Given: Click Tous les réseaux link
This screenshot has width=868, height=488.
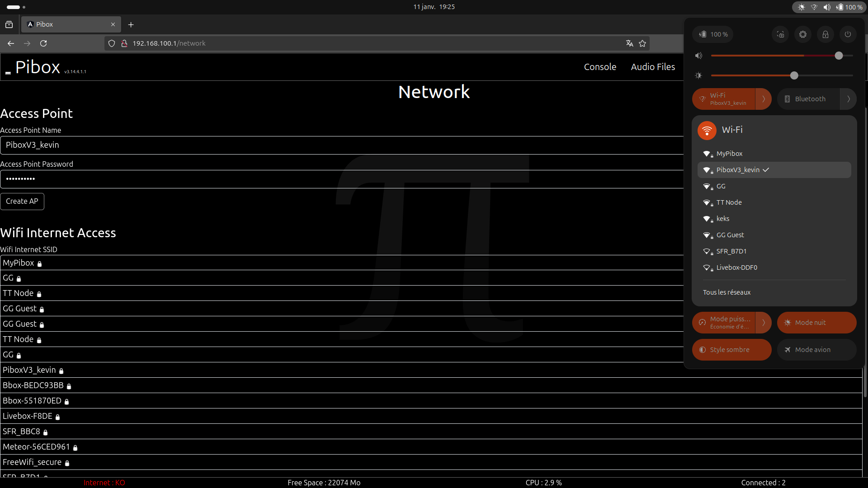Looking at the screenshot, I should pos(726,292).
